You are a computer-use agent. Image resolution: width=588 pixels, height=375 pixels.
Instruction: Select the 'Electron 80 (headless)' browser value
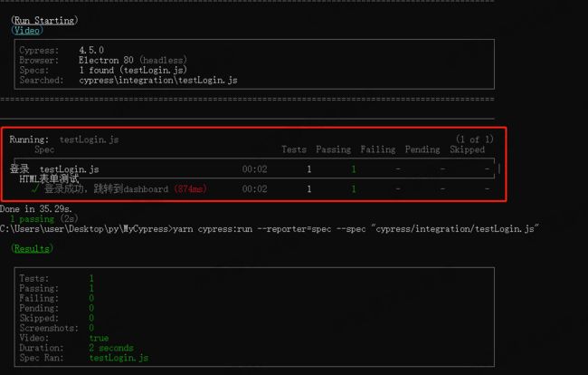133,60
